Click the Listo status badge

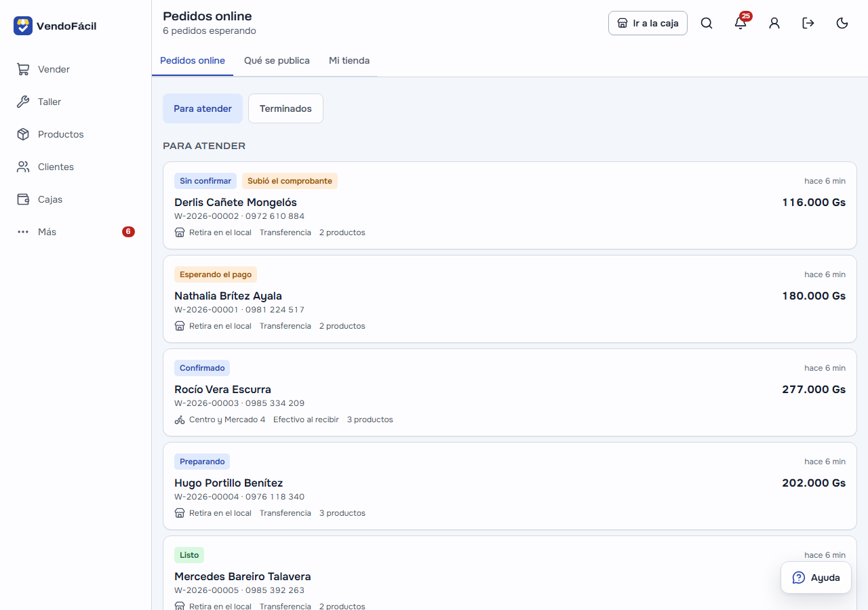(189, 555)
